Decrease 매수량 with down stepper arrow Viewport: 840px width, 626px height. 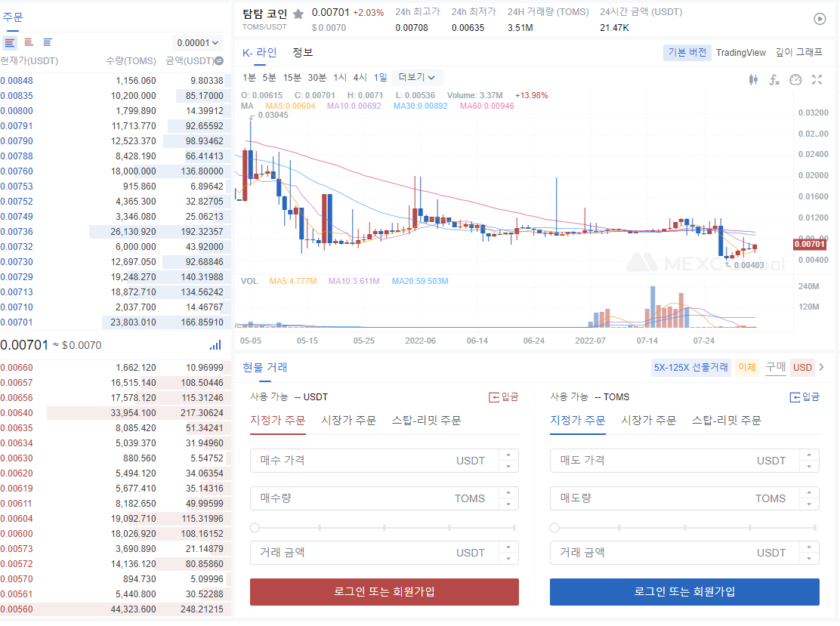click(x=508, y=504)
